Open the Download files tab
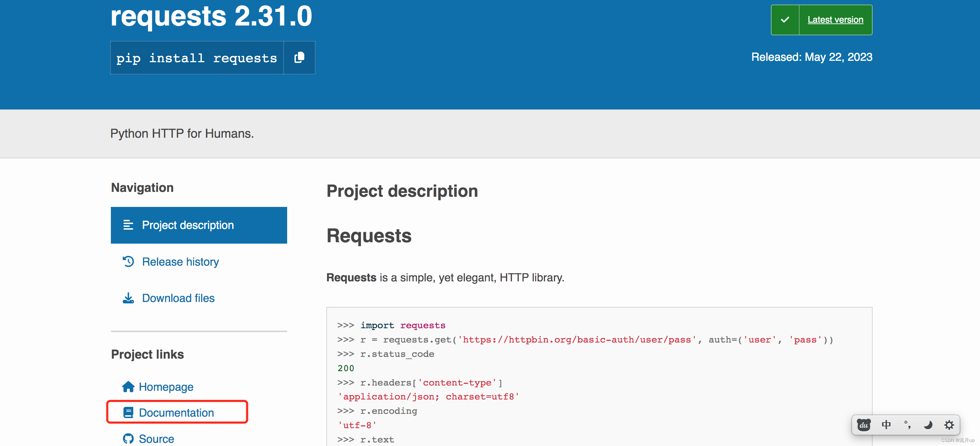This screenshot has width=980, height=446. click(x=178, y=298)
